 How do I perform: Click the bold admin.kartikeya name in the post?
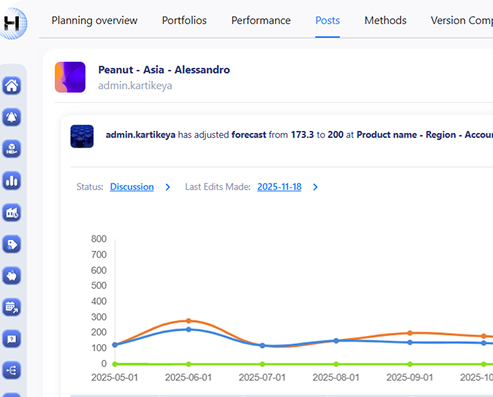click(140, 135)
